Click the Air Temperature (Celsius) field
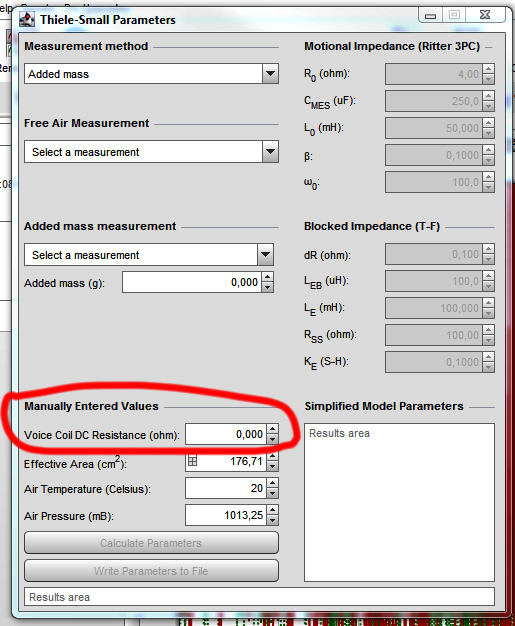 pos(226,488)
